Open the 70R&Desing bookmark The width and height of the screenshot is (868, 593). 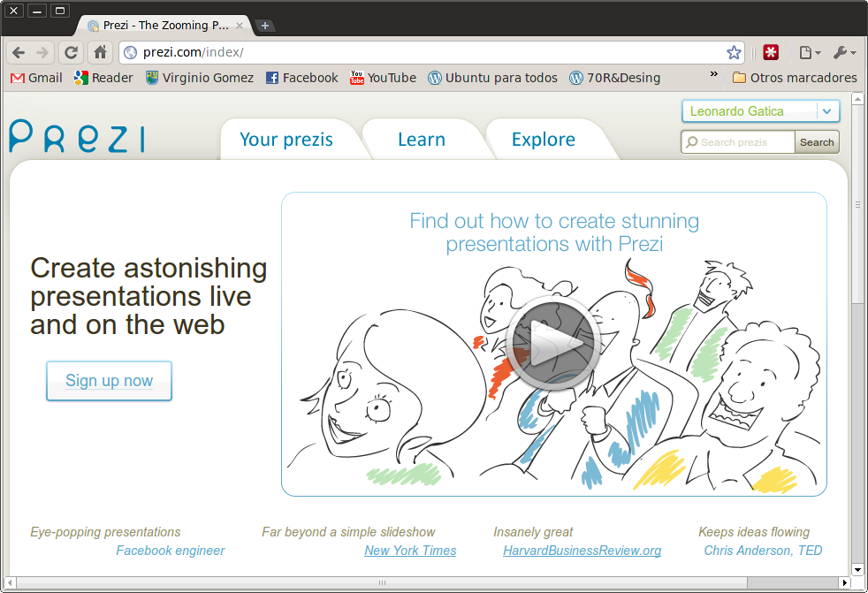615,78
